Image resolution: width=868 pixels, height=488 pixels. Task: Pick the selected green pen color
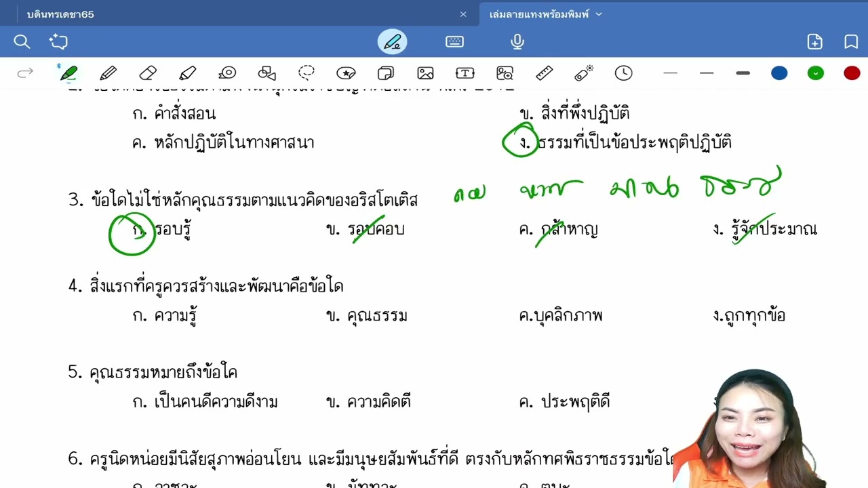[816, 73]
